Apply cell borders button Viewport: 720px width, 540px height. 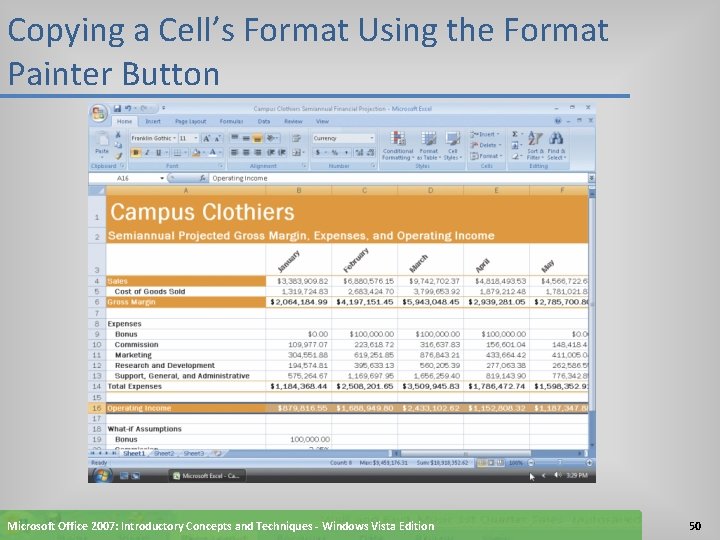(x=177, y=152)
